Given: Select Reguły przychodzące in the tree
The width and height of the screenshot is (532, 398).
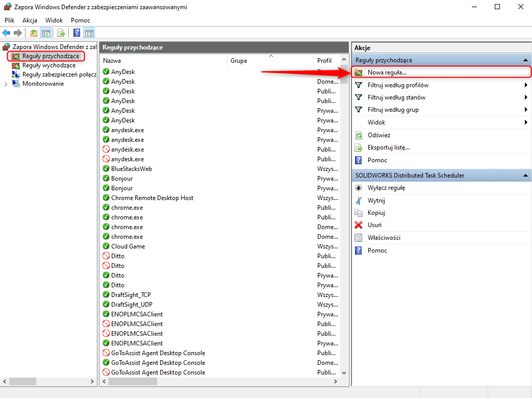Looking at the screenshot, I should 50,56.
